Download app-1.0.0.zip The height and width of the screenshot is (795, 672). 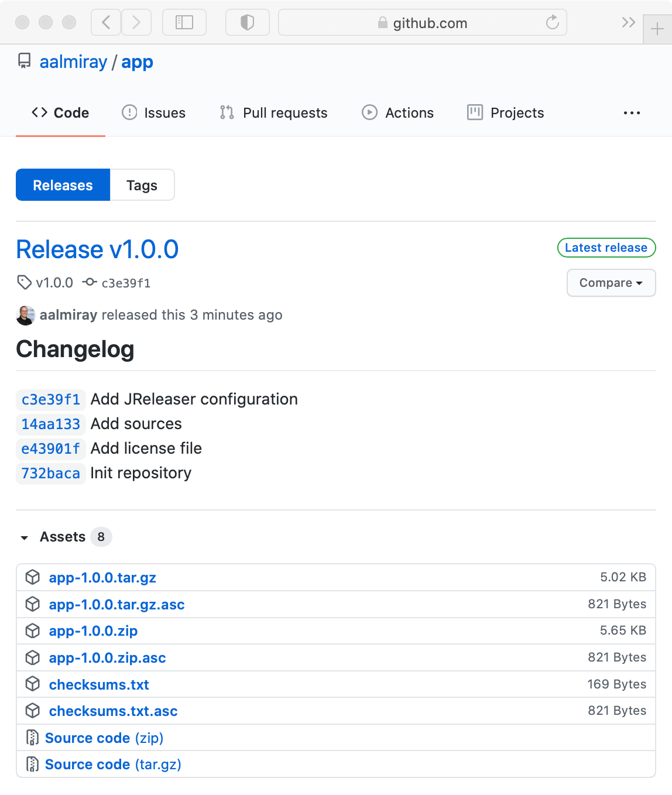click(x=94, y=631)
